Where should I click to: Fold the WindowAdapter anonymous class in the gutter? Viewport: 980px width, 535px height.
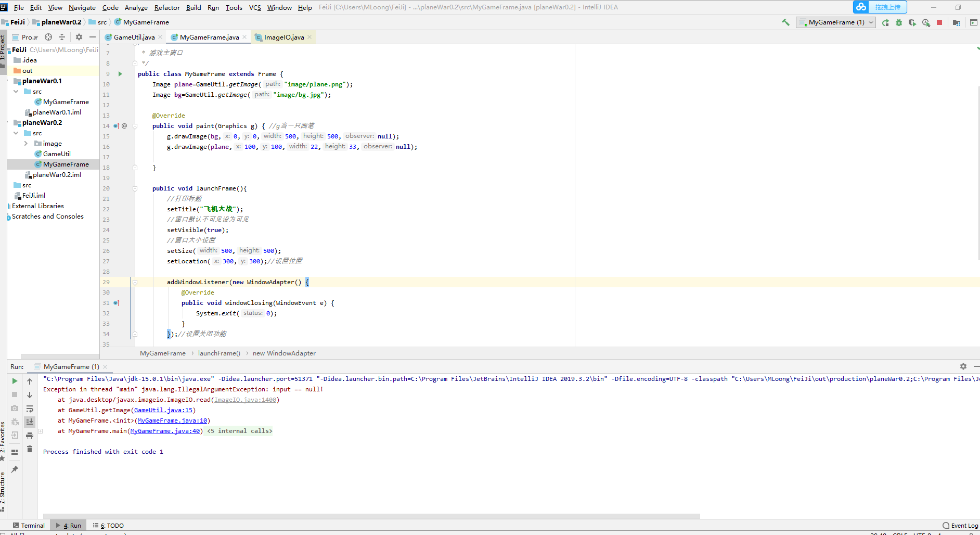(x=135, y=282)
